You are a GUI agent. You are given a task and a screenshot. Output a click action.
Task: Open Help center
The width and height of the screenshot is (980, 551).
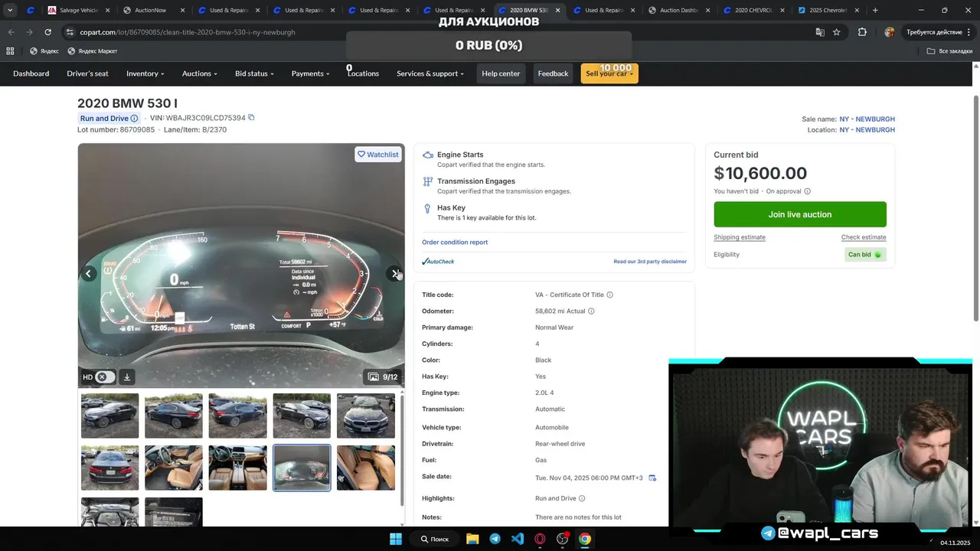point(501,73)
